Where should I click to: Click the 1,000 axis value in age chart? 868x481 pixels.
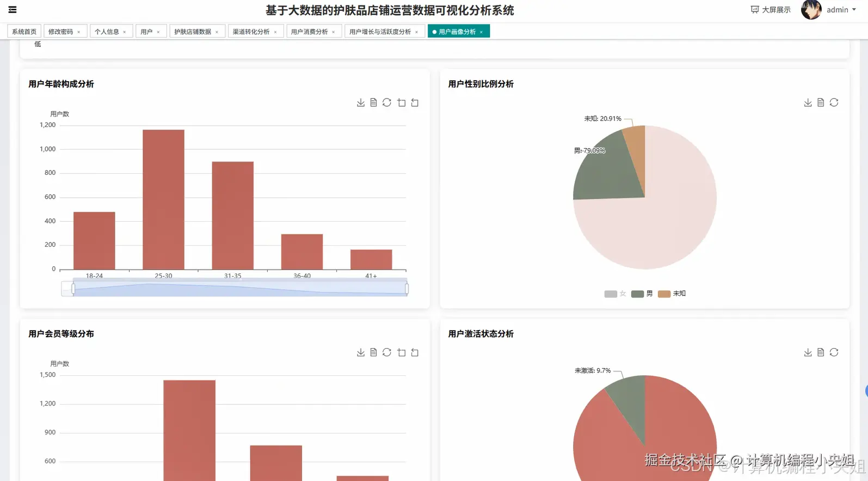(47, 149)
